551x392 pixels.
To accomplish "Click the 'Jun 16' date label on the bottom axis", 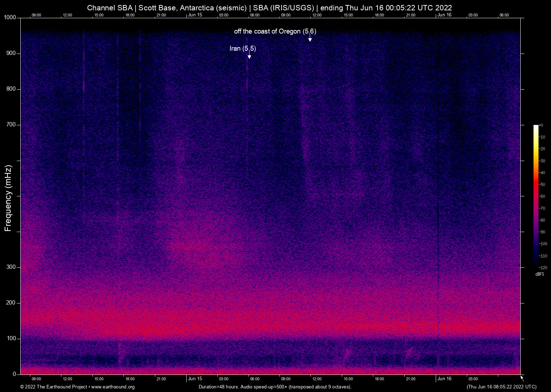I will pyautogui.click(x=444, y=379).
